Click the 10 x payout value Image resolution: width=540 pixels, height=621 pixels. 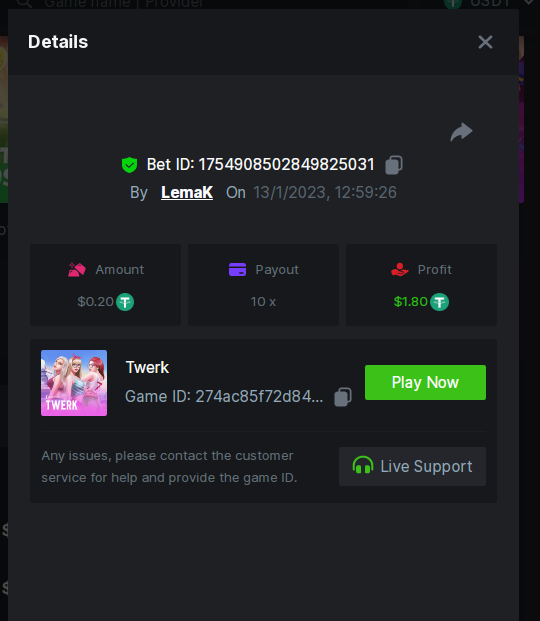(263, 302)
